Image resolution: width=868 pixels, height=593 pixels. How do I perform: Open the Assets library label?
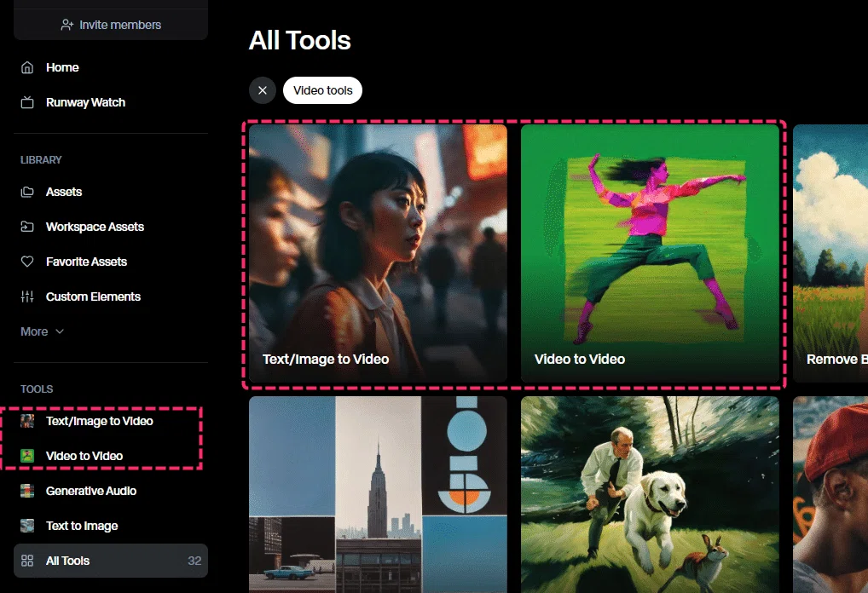coord(64,192)
